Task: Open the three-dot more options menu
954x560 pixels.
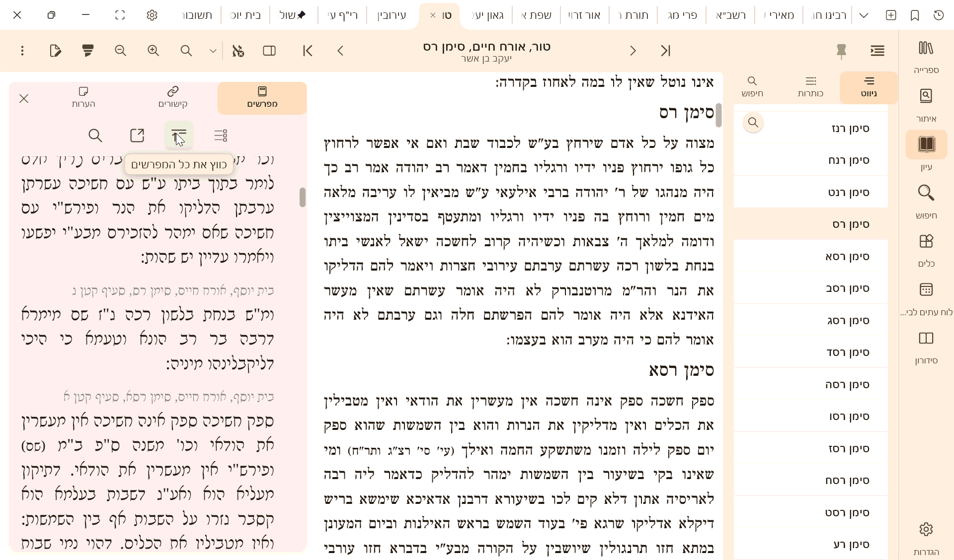Action: [x=22, y=51]
